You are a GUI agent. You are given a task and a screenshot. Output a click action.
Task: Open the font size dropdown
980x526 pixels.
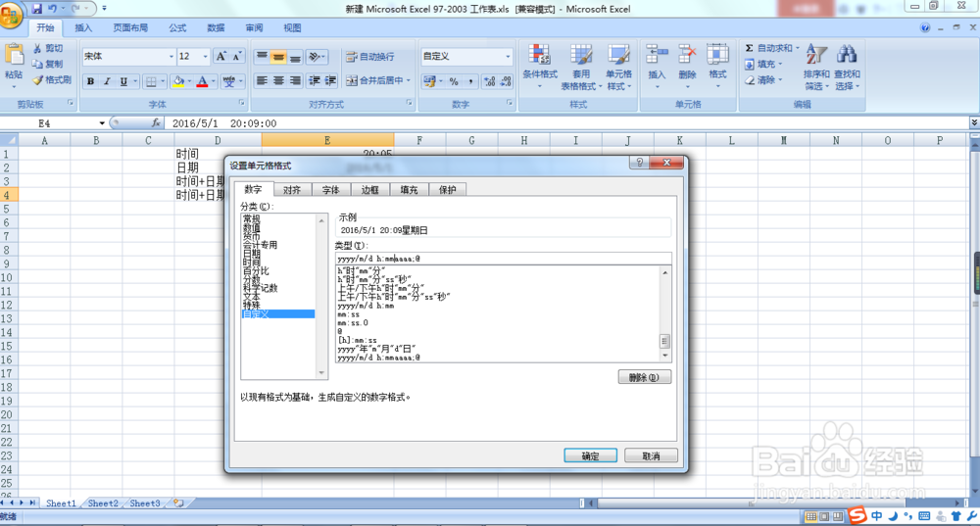205,56
